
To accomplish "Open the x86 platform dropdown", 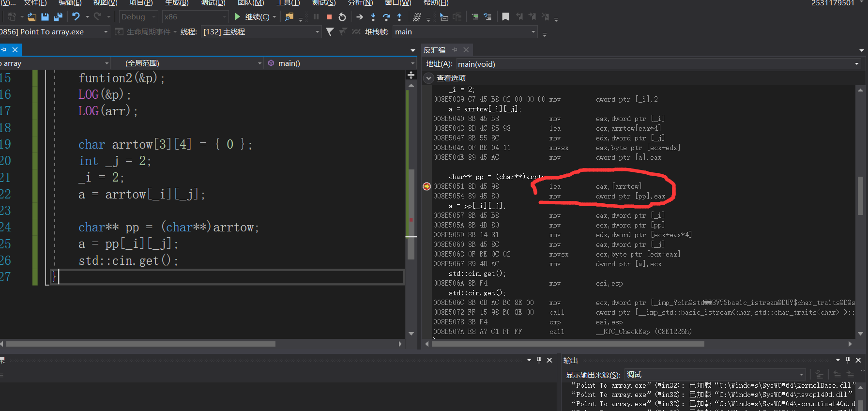I will tap(195, 17).
